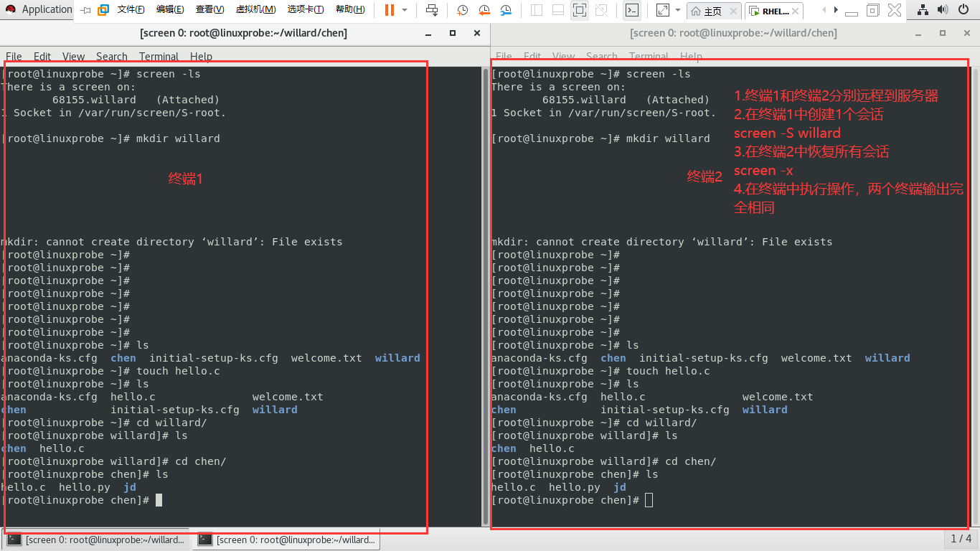Click 'hello.py' in right terminal output
Viewport: 980px width, 551px height.
tap(575, 487)
